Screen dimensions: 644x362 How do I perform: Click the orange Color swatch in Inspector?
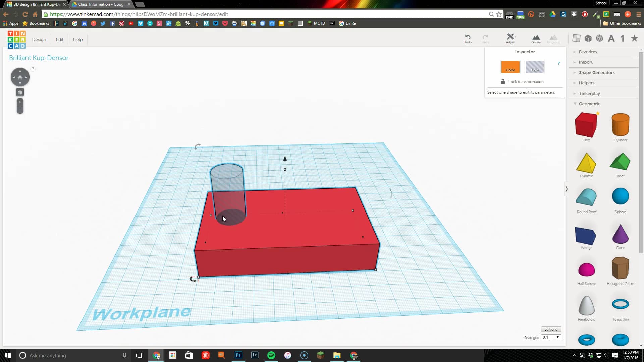(510, 67)
